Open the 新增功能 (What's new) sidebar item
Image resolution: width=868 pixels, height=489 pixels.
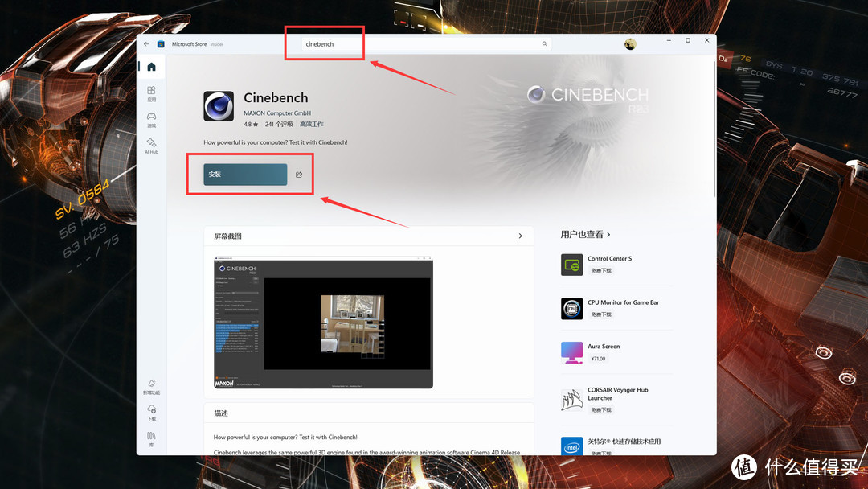pos(151,387)
